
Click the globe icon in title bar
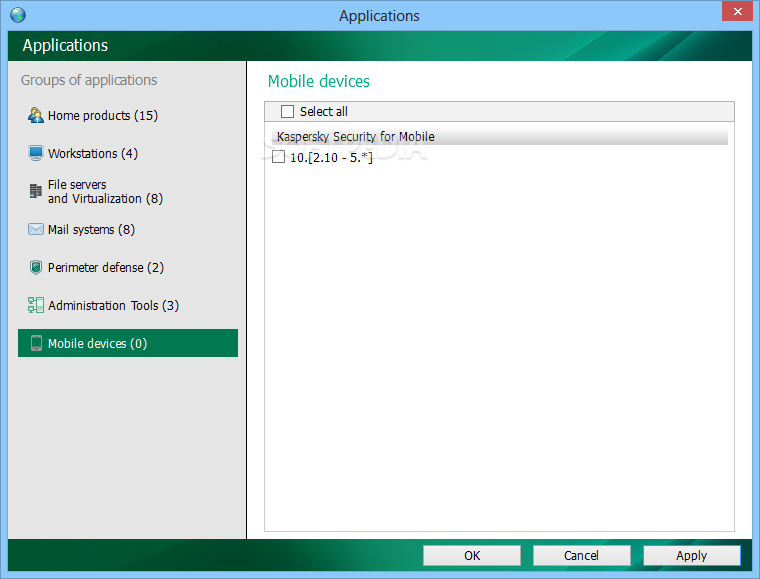click(18, 15)
